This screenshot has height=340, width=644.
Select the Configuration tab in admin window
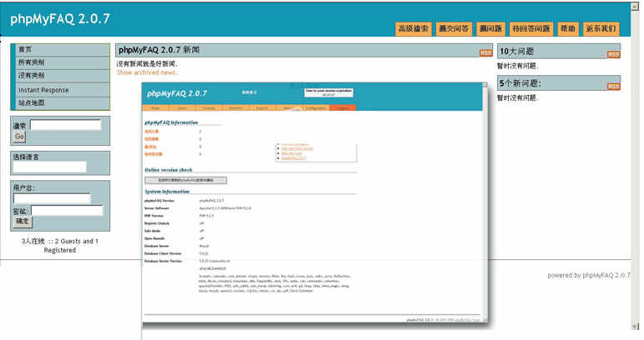pyautogui.click(x=315, y=107)
